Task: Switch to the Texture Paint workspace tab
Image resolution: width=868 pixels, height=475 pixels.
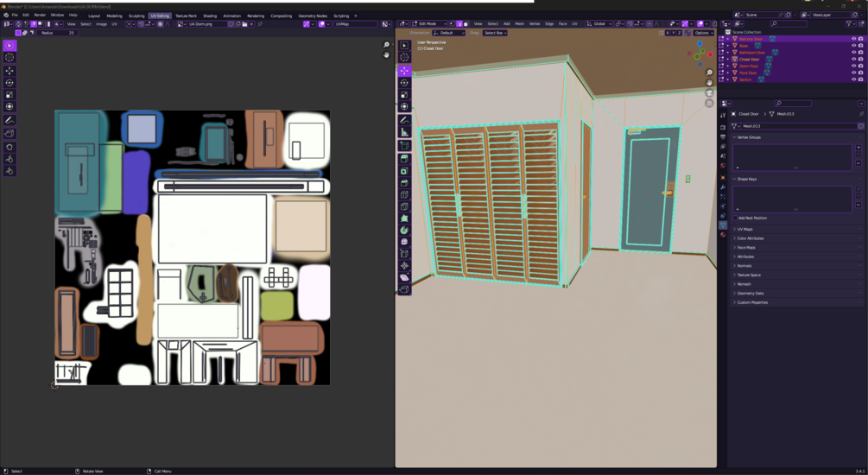Action: 186,16
